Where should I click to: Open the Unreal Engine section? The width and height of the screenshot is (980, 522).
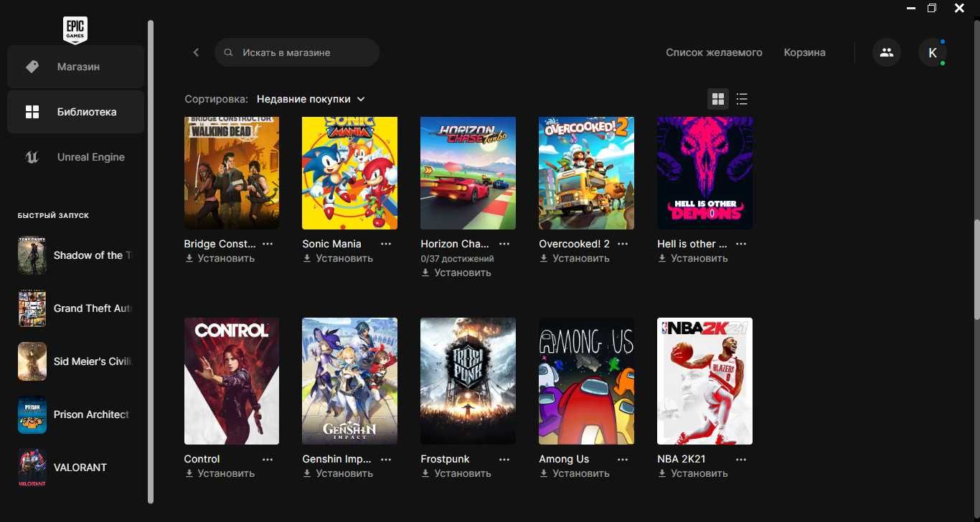coord(75,157)
